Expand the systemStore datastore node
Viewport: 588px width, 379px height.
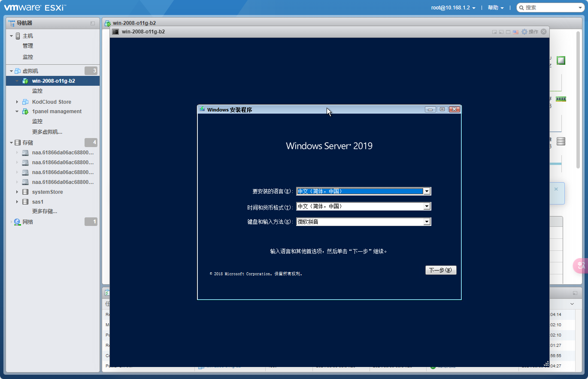[18, 192]
